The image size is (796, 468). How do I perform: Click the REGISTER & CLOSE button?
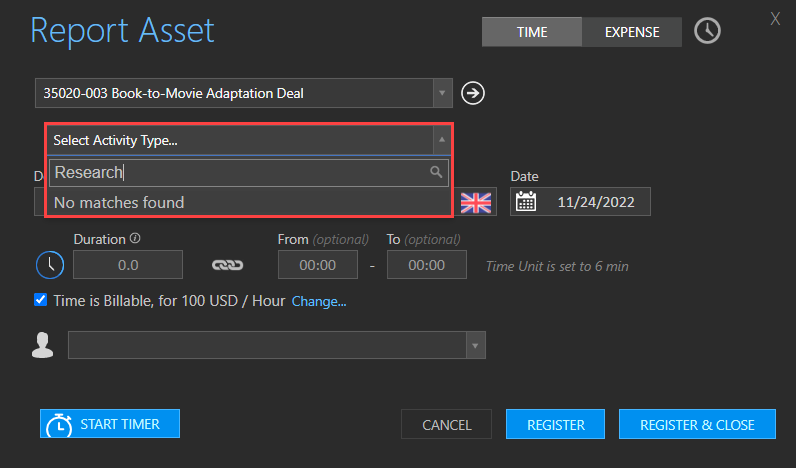pos(697,424)
